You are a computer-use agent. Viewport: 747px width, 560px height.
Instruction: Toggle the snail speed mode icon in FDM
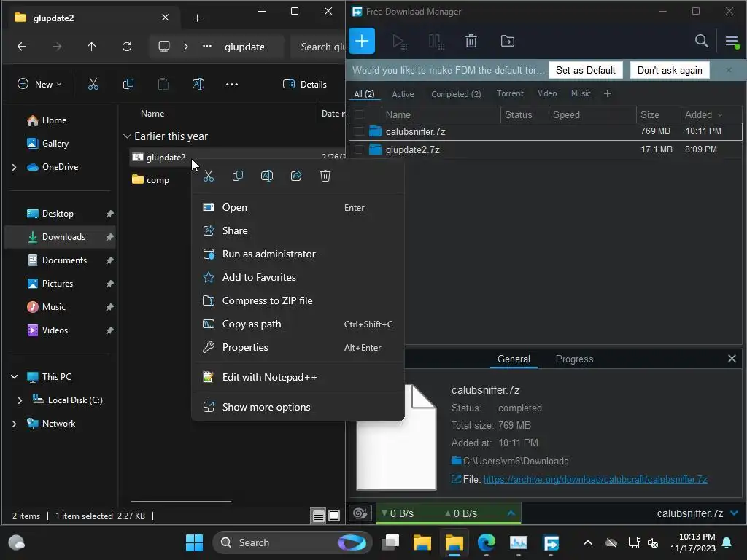[360, 513]
